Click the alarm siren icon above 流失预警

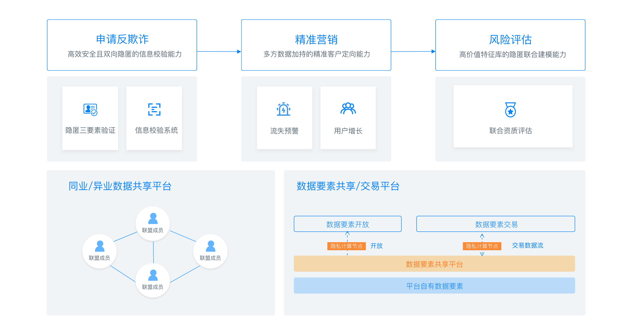tap(284, 109)
